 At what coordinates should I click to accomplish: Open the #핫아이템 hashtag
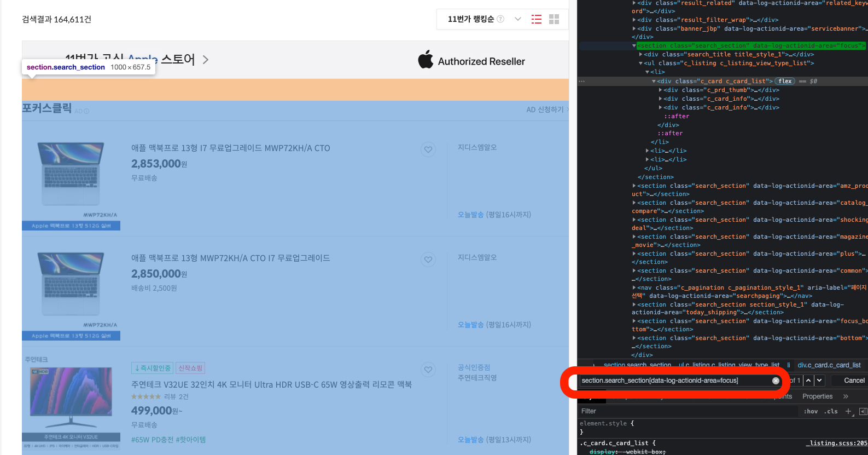tap(191, 440)
